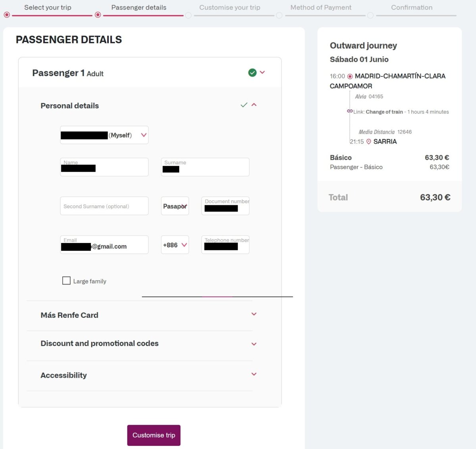Open the Pasaporte document type dropdown
The width and height of the screenshot is (476, 449).
click(175, 206)
